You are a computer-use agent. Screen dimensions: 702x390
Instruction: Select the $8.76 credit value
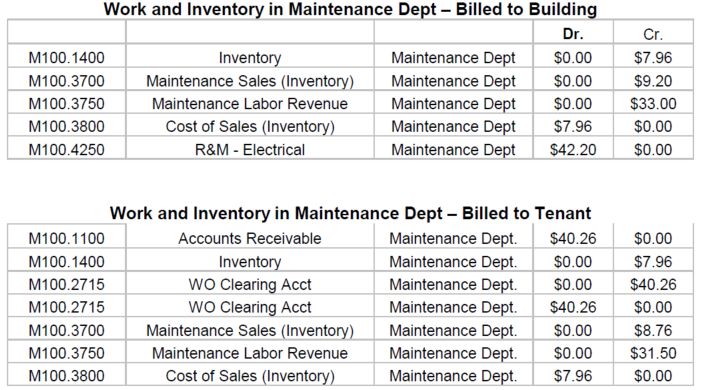[653, 330]
